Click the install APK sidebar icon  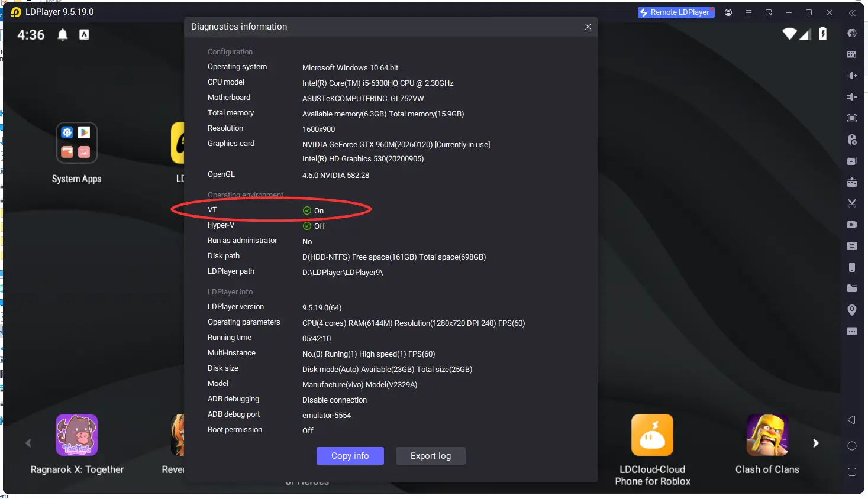(x=851, y=182)
